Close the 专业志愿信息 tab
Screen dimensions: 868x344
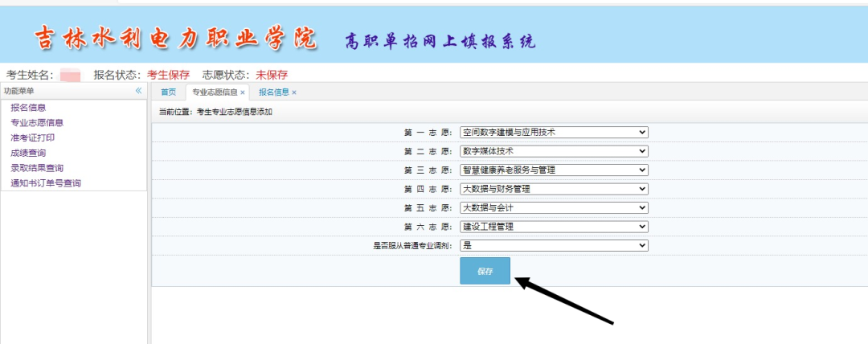[x=243, y=92]
